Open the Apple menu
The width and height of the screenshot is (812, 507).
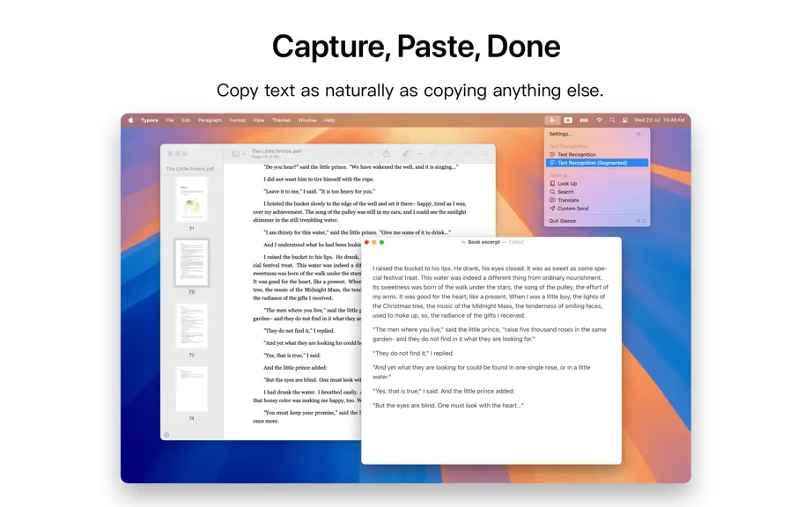(x=131, y=120)
